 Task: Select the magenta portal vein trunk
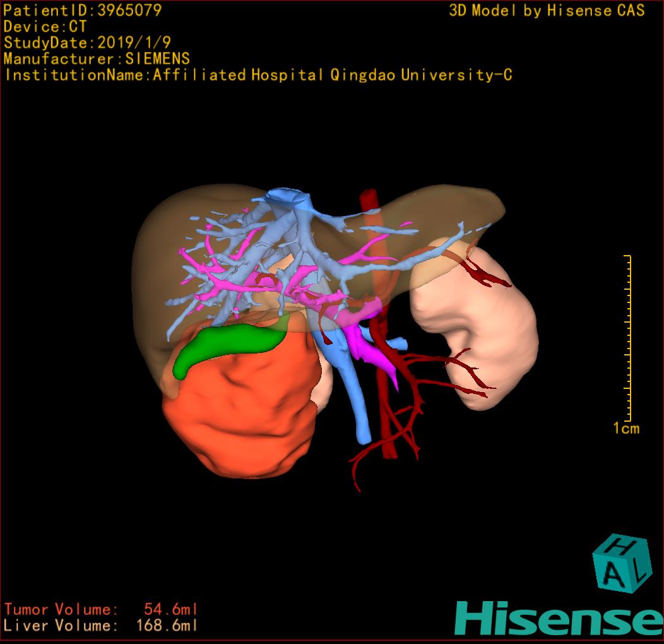coord(373,347)
